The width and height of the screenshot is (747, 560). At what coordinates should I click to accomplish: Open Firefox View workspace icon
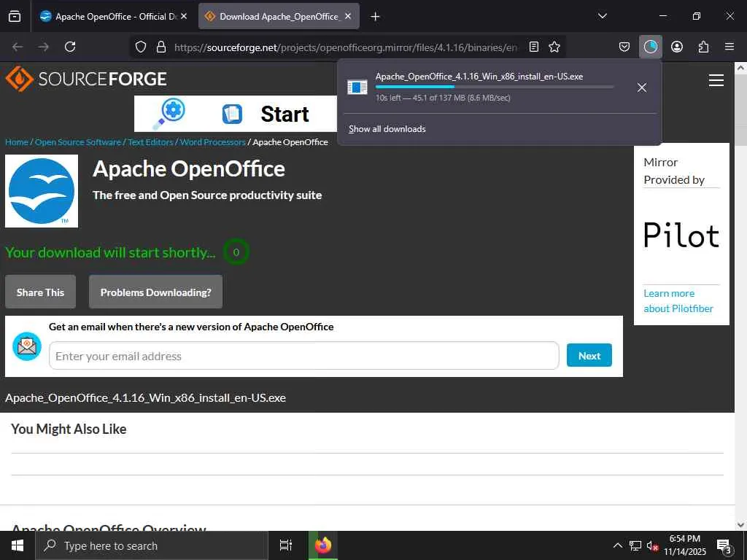click(15, 16)
